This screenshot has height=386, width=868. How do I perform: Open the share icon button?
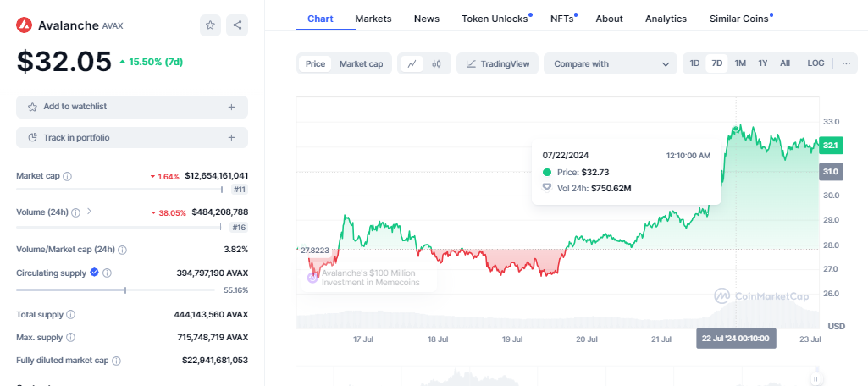point(237,25)
